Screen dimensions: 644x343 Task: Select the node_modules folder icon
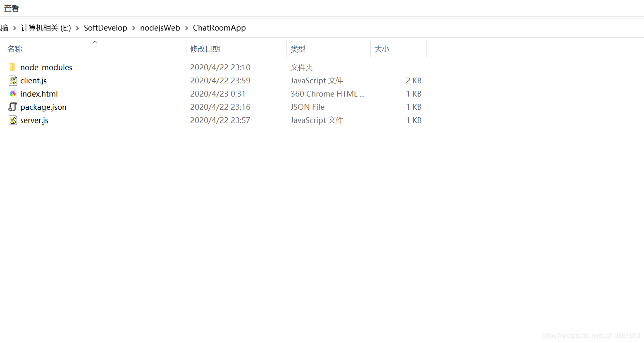(12, 67)
